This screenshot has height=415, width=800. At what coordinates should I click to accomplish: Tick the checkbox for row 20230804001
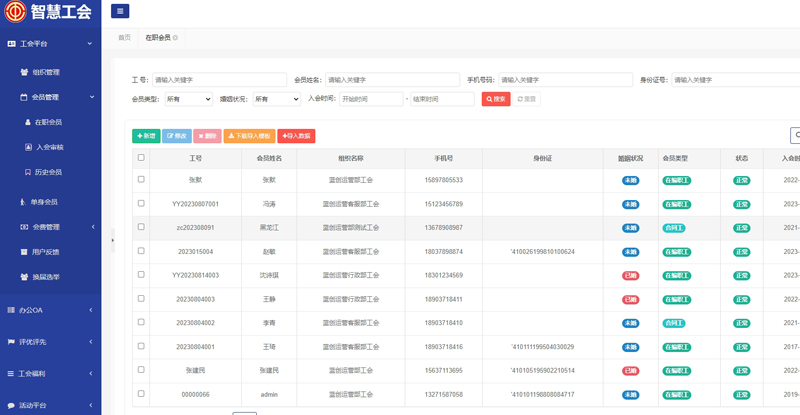(141, 346)
